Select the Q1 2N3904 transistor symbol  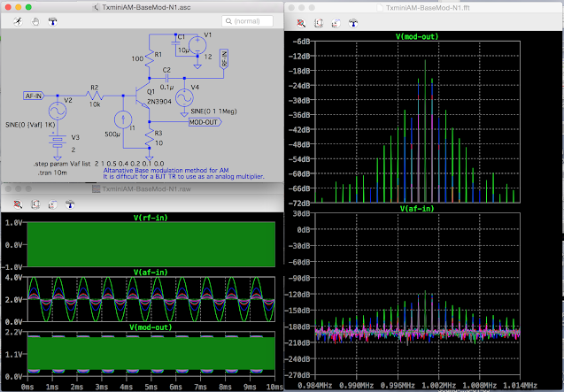(143, 96)
